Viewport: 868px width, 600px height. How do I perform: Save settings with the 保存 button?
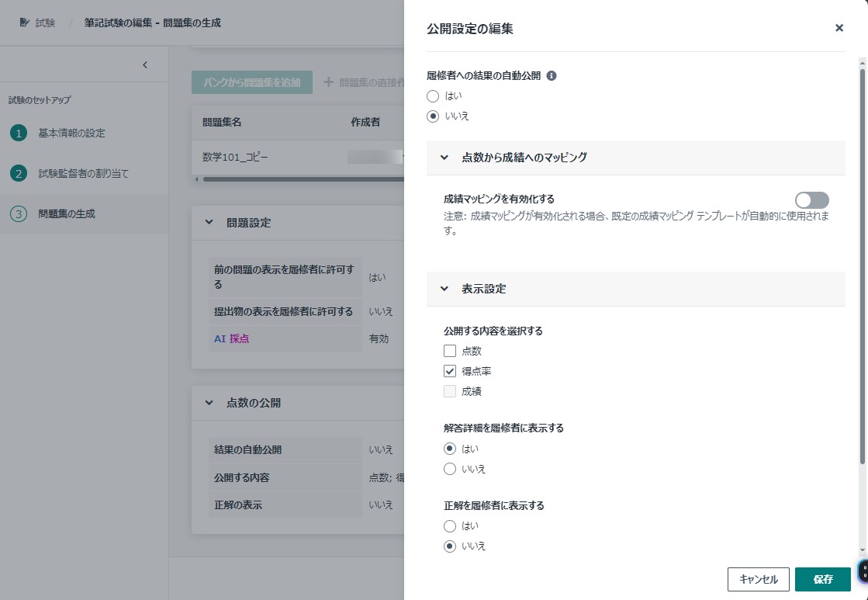pos(823,579)
